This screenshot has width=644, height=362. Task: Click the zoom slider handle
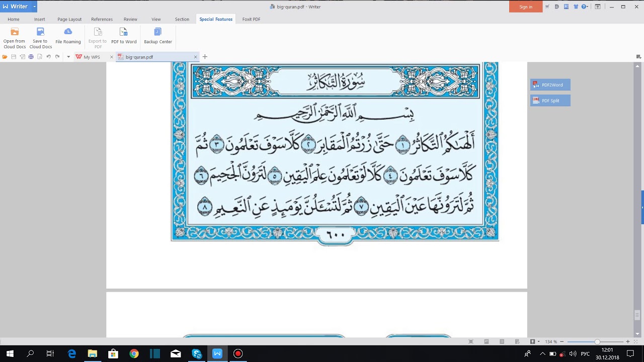(597, 341)
